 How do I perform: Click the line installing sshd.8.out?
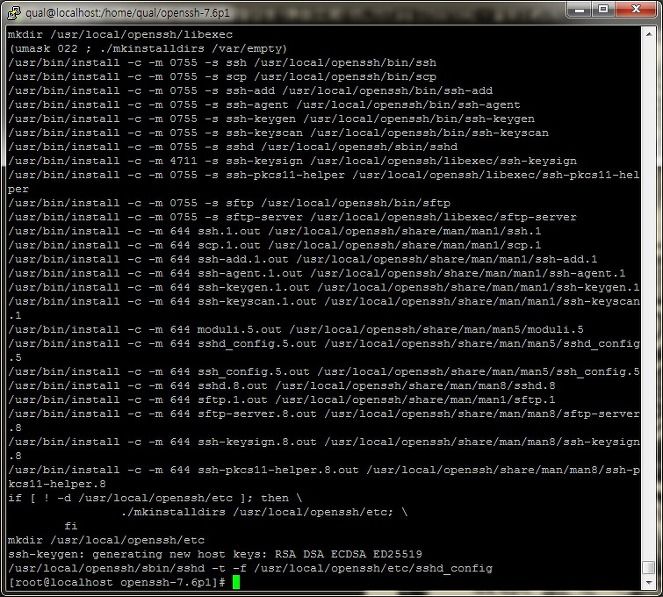click(282, 385)
